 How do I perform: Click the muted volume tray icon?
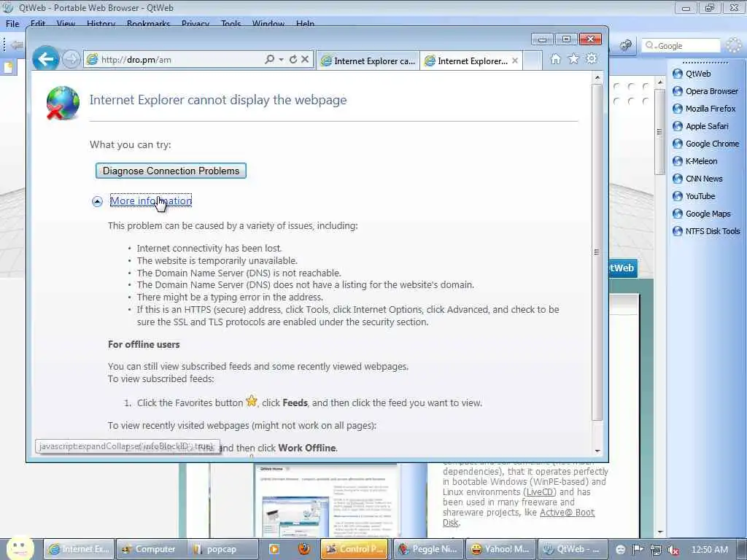[x=673, y=550]
